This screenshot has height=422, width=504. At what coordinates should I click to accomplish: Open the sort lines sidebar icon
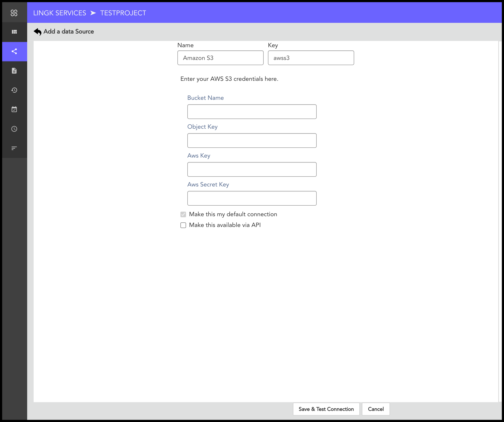pos(14,148)
